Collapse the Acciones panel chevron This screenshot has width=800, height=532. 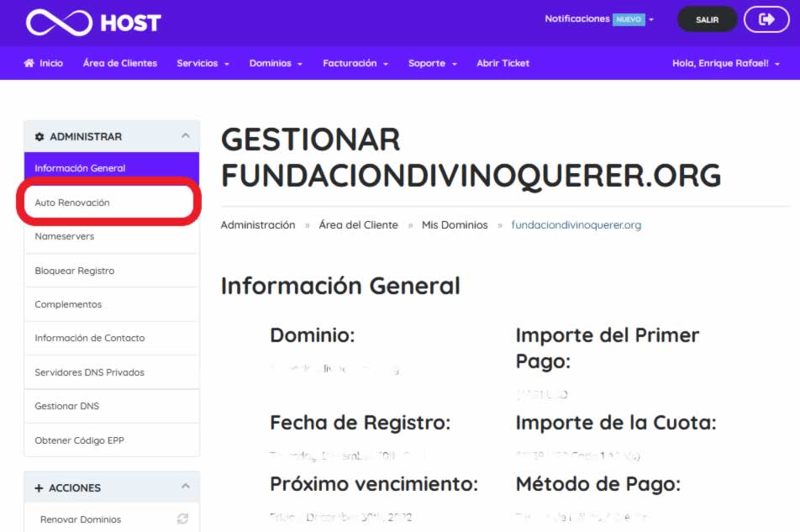(185, 486)
